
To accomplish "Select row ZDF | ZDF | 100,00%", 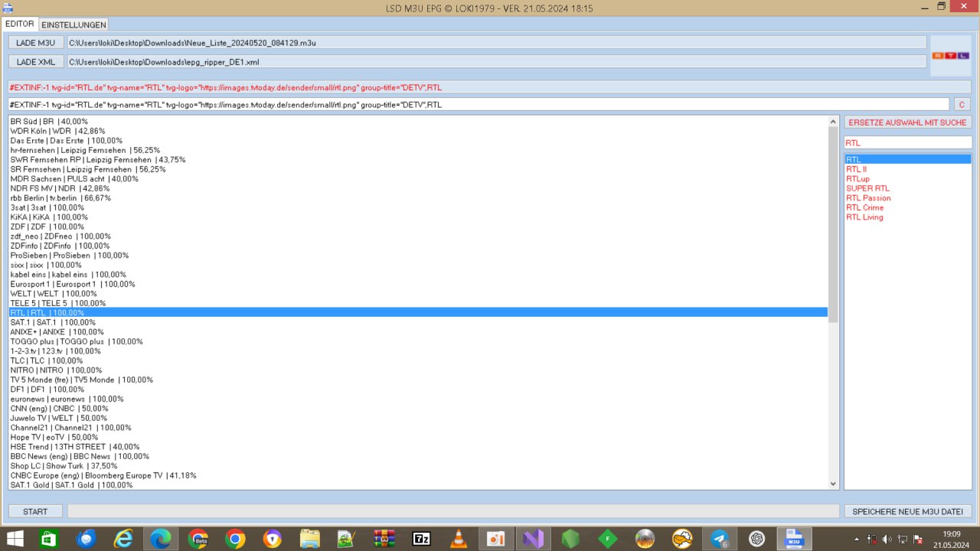I will tap(418, 227).
